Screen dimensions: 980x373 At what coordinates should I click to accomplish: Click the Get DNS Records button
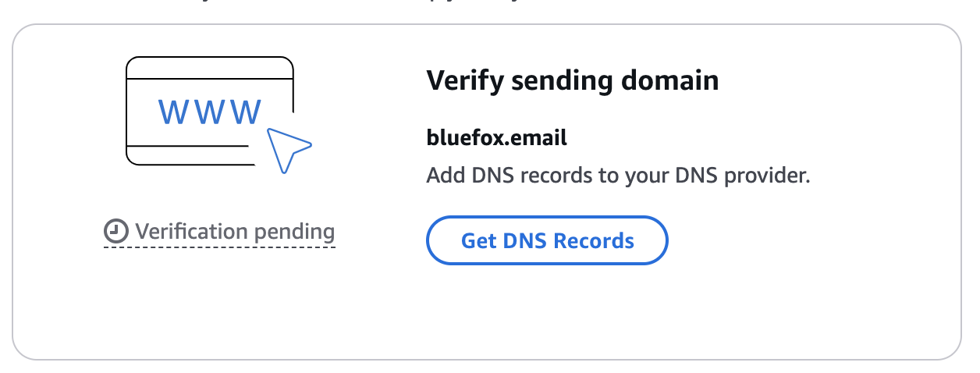click(547, 240)
